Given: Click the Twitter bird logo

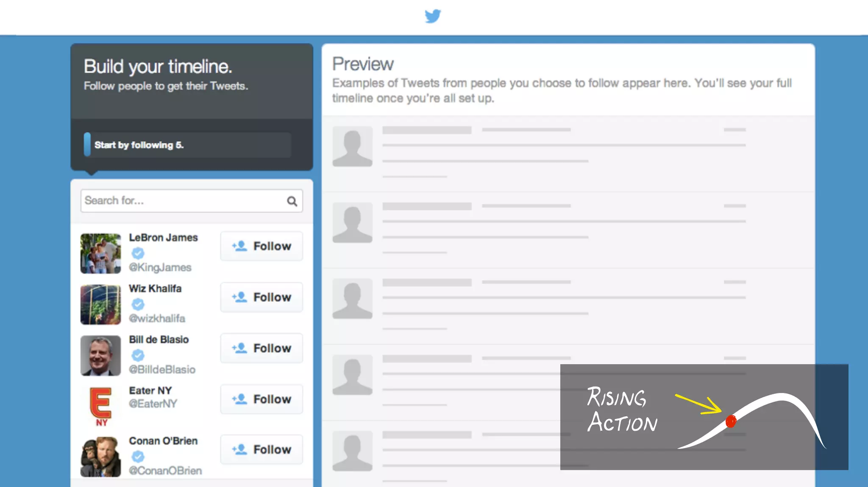Looking at the screenshot, I should (x=433, y=16).
